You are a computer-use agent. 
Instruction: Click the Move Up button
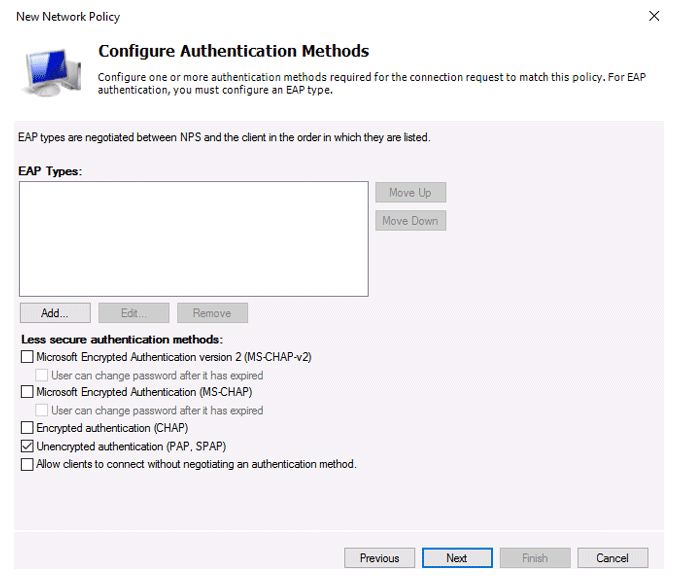coord(411,193)
